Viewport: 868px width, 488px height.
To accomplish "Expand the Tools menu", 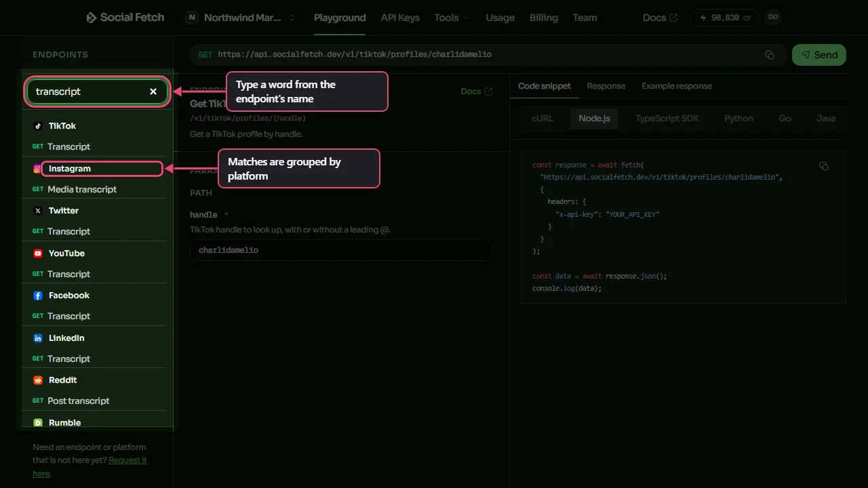I will [x=452, y=18].
